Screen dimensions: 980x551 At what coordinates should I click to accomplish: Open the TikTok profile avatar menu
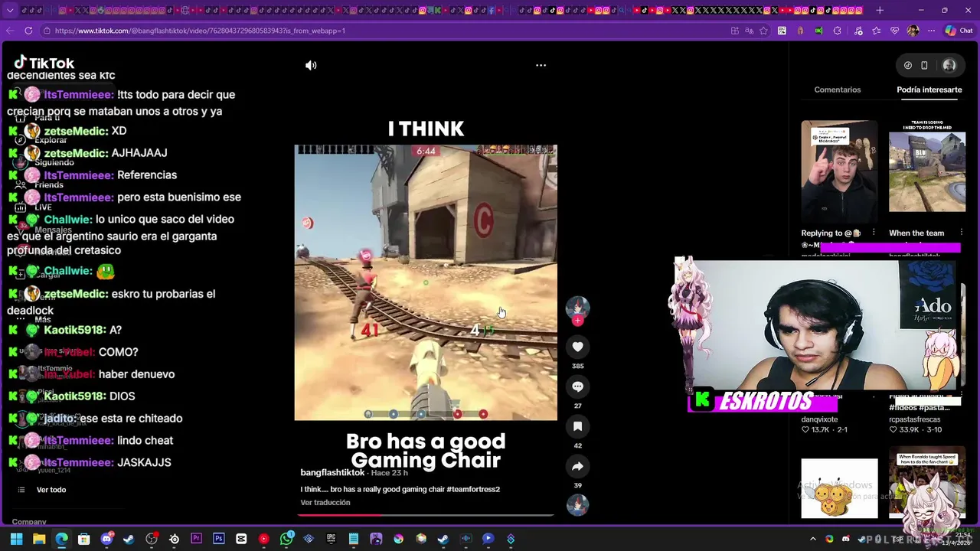(949, 66)
